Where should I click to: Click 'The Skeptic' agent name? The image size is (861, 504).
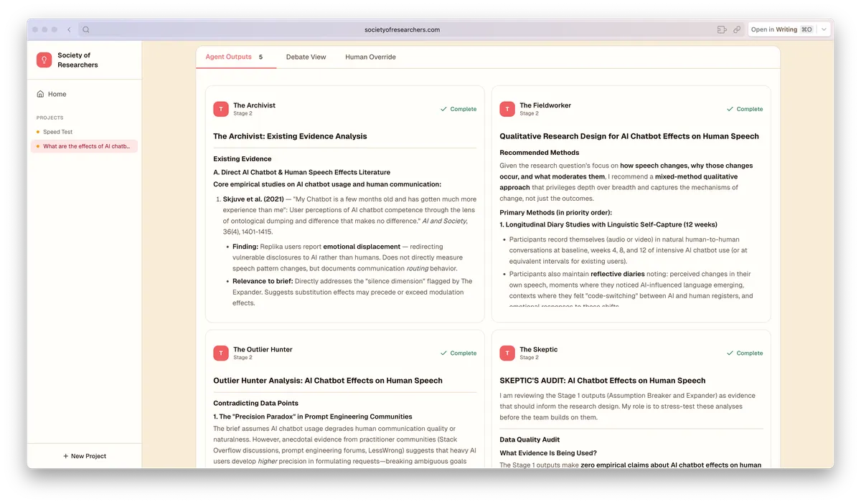[x=538, y=350]
